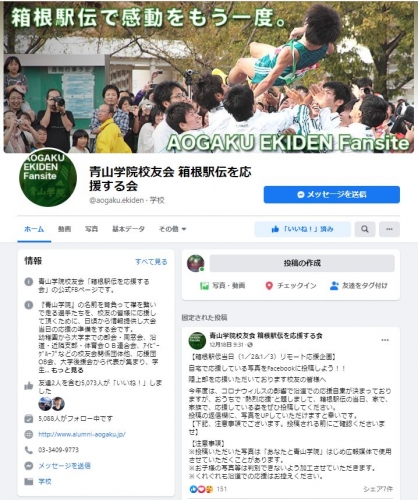Open the 基本データ tab

click(x=128, y=229)
